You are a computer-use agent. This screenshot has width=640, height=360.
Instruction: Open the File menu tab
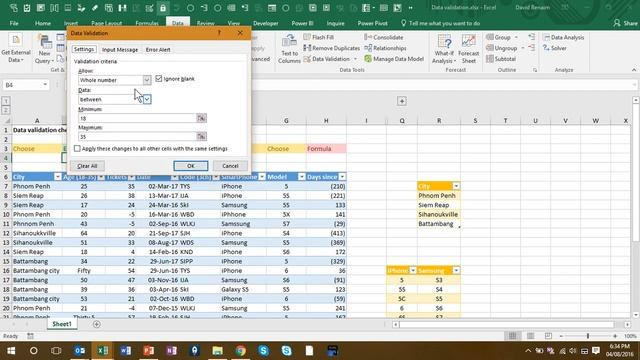pos(14,23)
